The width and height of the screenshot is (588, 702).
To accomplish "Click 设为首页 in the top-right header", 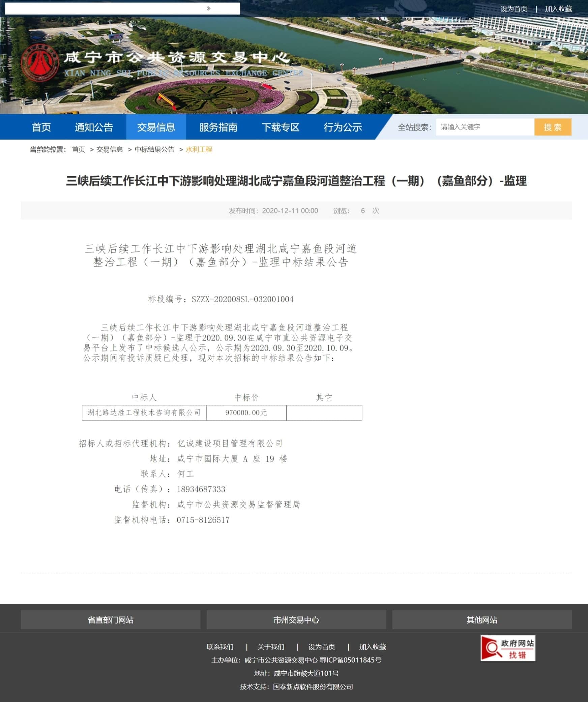I will (513, 9).
